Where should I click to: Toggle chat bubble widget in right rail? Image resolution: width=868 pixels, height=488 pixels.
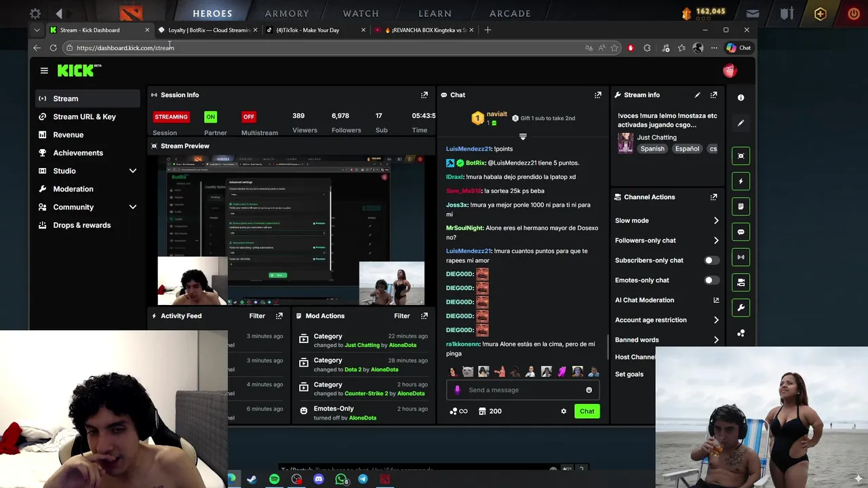741,232
